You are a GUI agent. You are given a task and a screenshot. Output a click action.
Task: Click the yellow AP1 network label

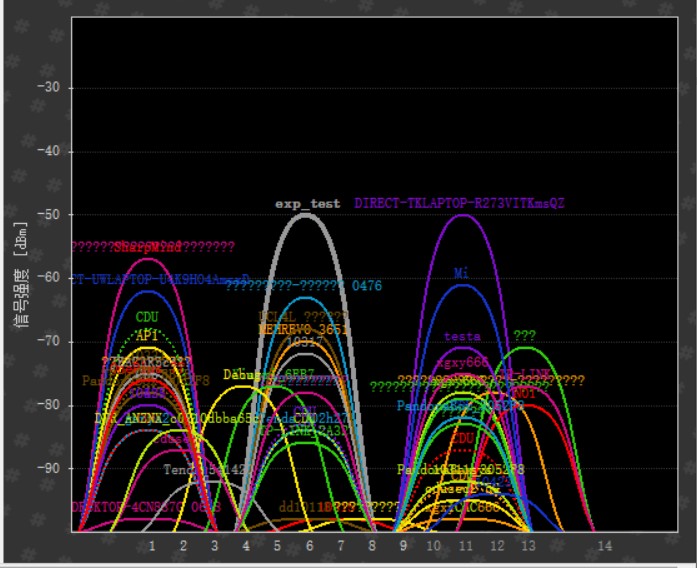pyautogui.click(x=147, y=335)
